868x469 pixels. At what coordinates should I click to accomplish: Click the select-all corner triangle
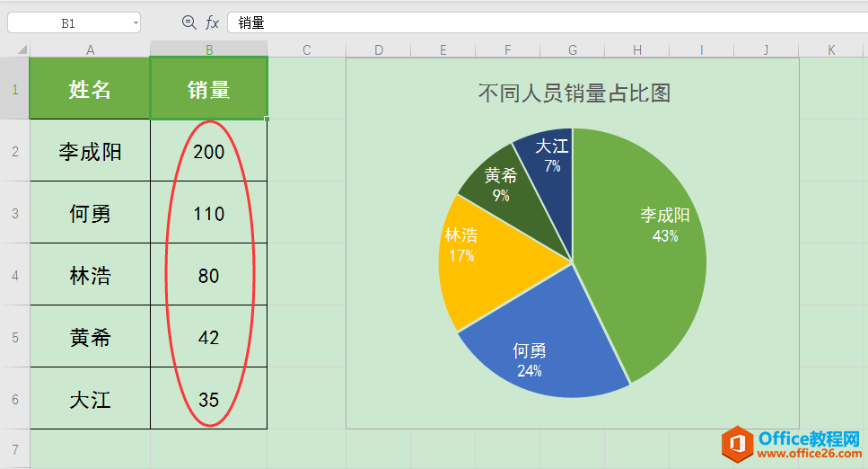(x=22, y=49)
